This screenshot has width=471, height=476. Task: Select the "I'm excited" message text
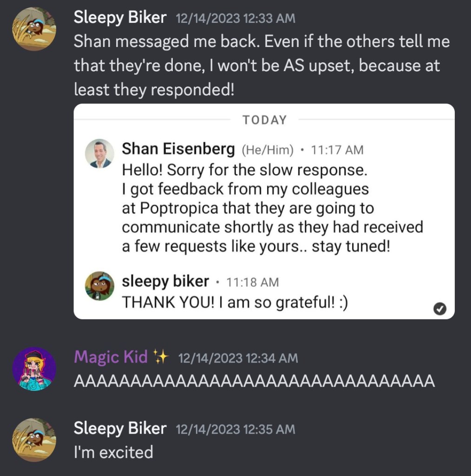coord(113,452)
